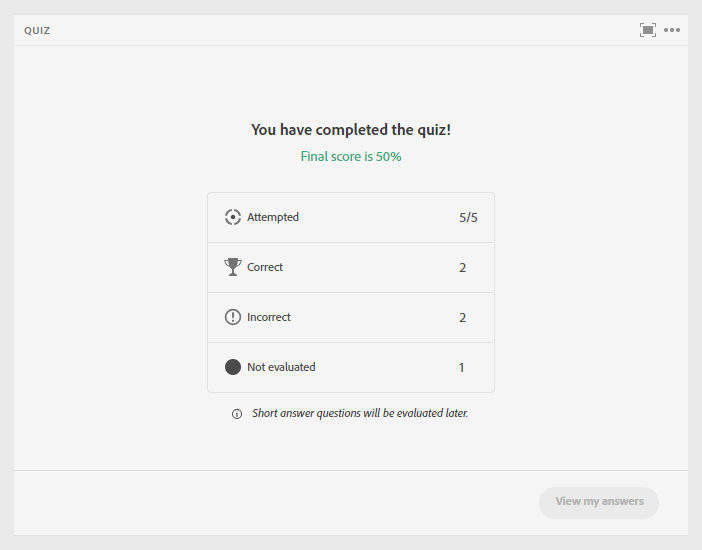Click the Incorrect exclamation icon
The image size is (702, 550).
tap(233, 317)
